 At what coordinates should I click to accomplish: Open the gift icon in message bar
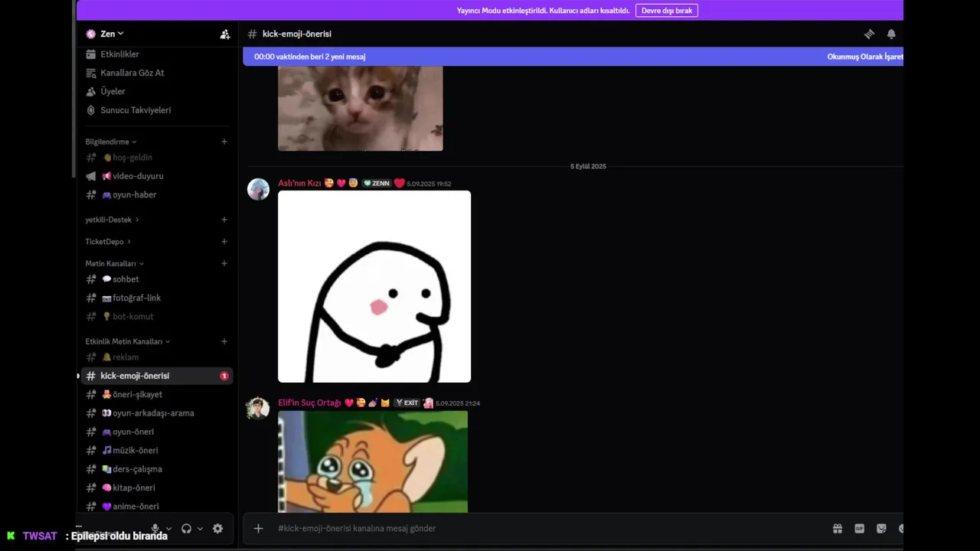tap(838, 529)
